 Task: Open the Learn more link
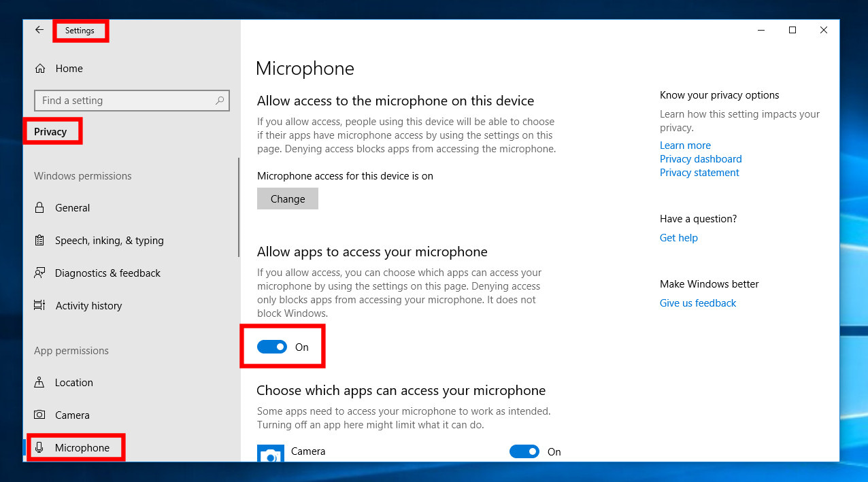(685, 145)
